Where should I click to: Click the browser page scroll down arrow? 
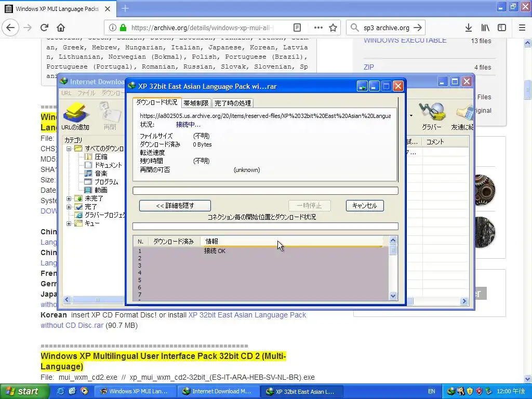click(x=528, y=379)
